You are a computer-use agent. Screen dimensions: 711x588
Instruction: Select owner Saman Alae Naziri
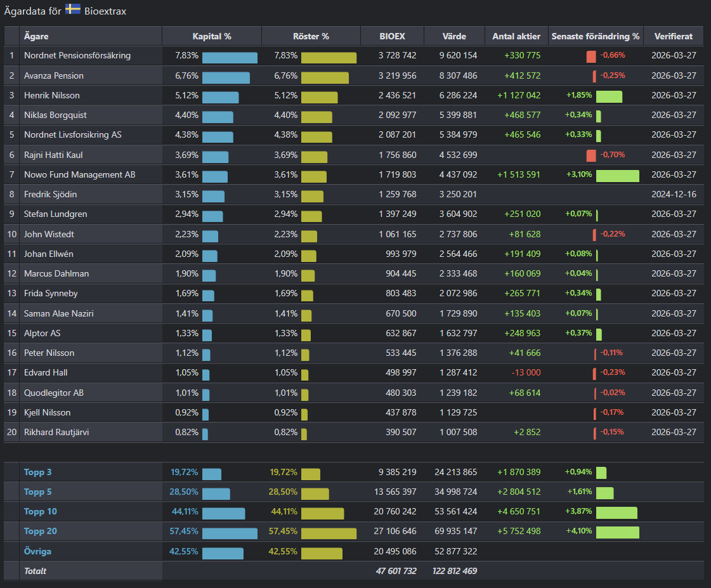pos(58,313)
